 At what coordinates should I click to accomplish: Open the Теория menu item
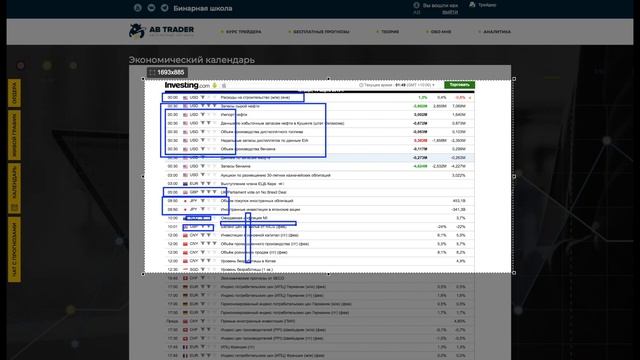click(390, 31)
